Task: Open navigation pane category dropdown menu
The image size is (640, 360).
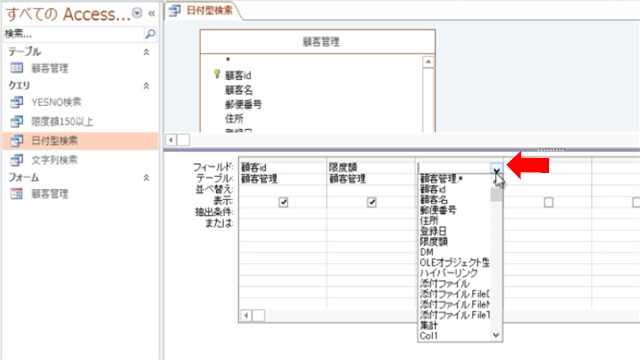Action: [138, 13]
